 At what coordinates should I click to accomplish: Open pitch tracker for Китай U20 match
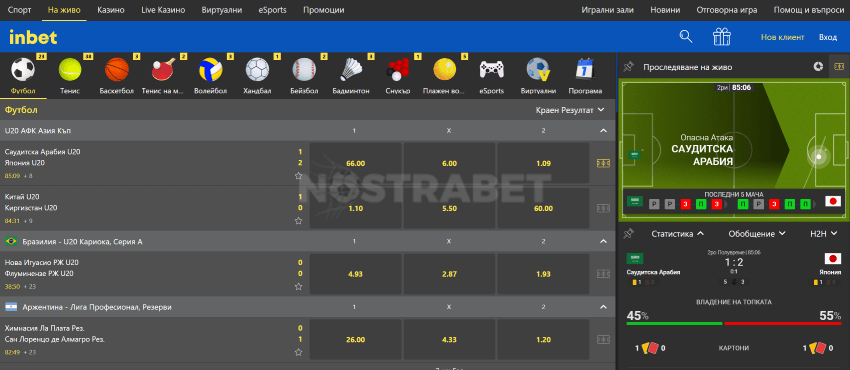pyautogui.click(x=603, y=208)
